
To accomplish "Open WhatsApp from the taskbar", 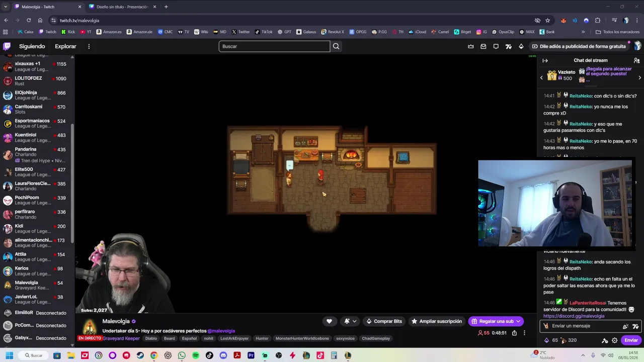I will pos(182,355).
